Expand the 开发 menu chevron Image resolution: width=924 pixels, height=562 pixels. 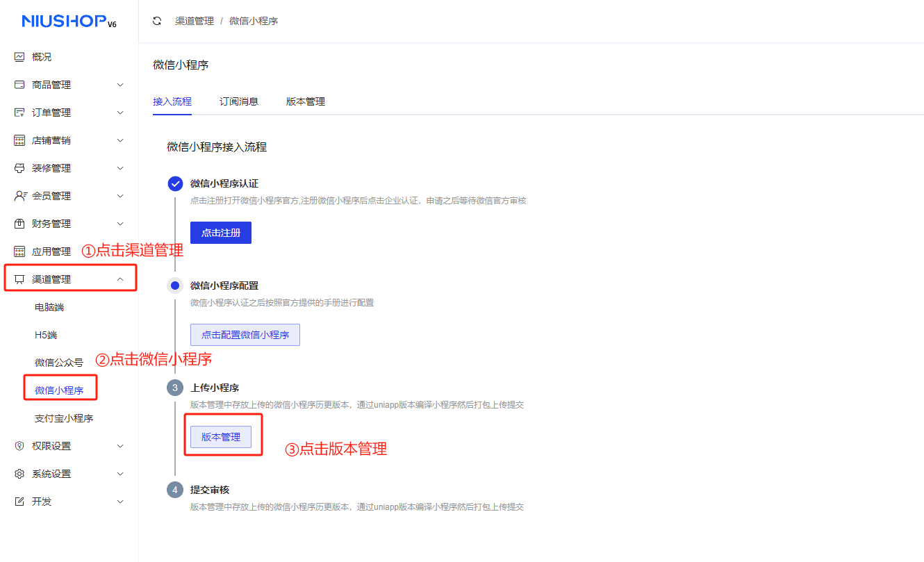pyautogui.click(x=120, y=502)
